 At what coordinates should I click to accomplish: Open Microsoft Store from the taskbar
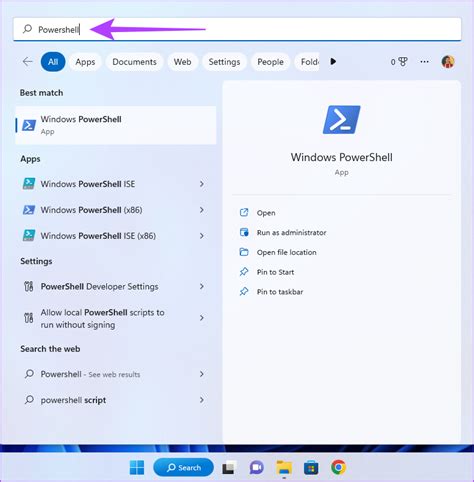pyautogui.click(x=311, y=467)
